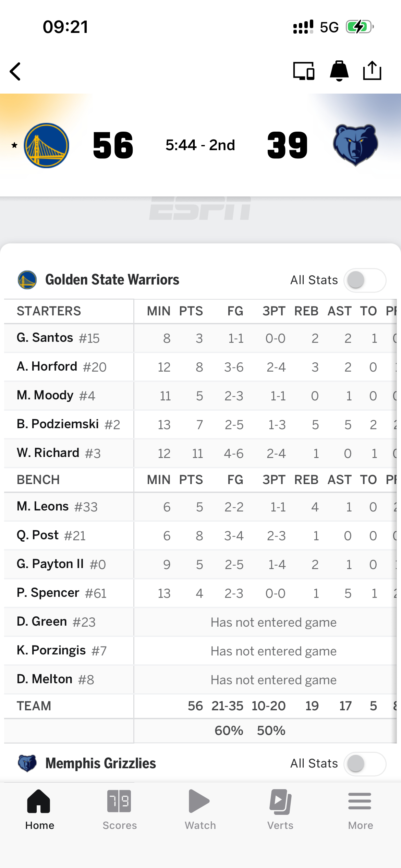Tap the Warriors logo in score header
This screenshot has height=868, width=401.
coord(47,145)
